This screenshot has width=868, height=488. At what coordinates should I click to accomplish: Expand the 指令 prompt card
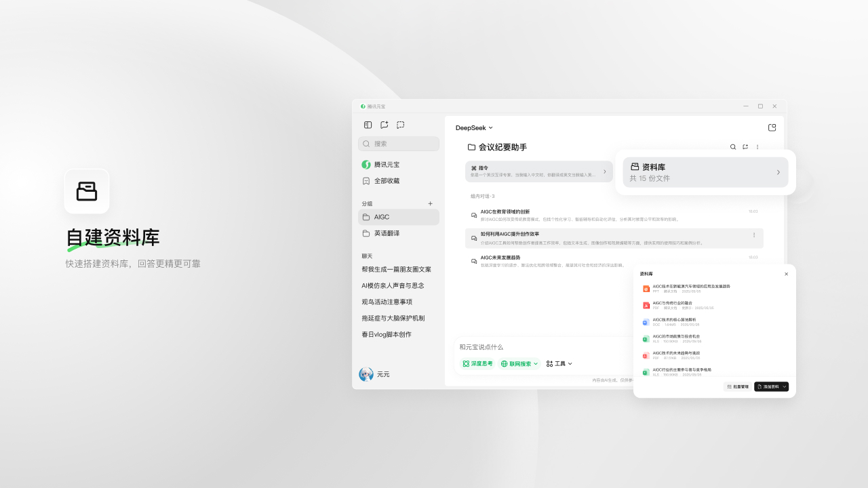click(604, 171)
